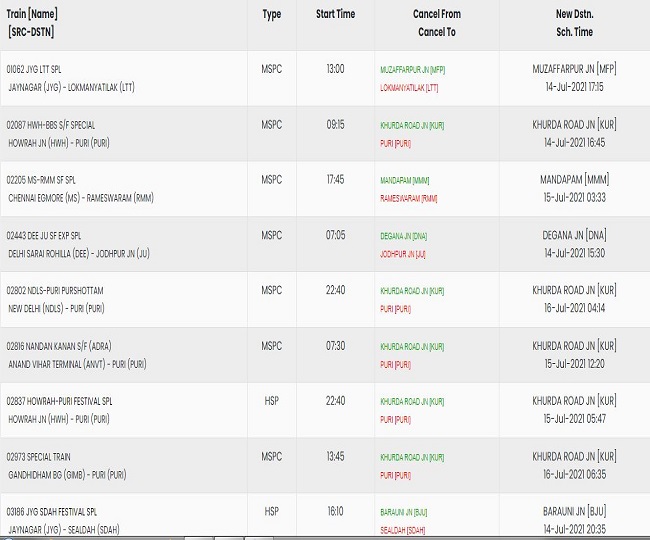Open the 02973 SPECIAL TRAIN row
The height and width of the screenshot is (540, 650).
click(39, 457)
